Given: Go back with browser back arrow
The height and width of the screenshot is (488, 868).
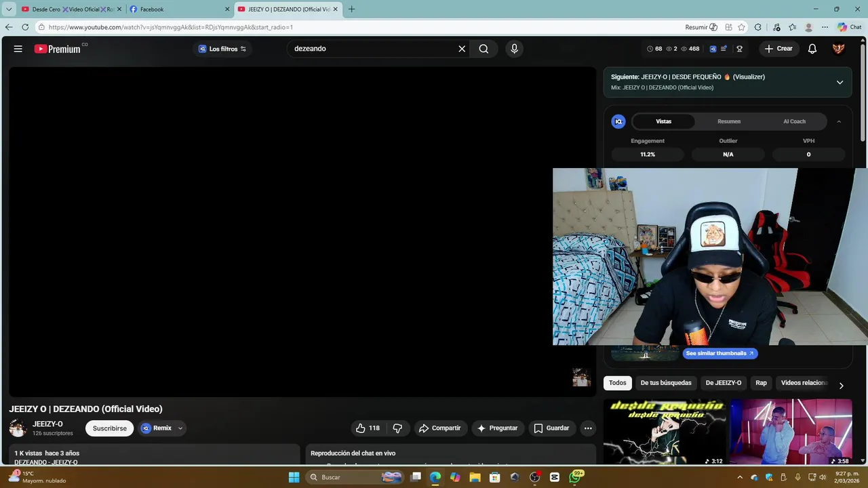Looking at the screenshot, I should (x=8, y=27).
